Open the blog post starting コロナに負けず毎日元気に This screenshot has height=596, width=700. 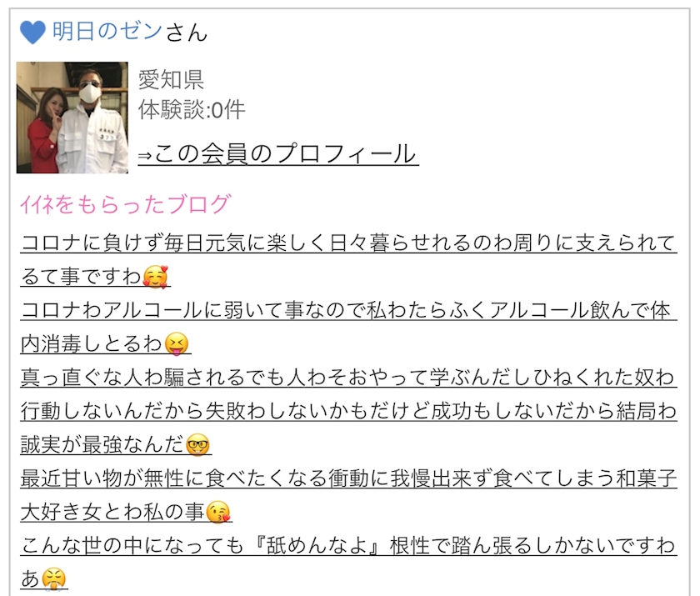click(348, 259)
